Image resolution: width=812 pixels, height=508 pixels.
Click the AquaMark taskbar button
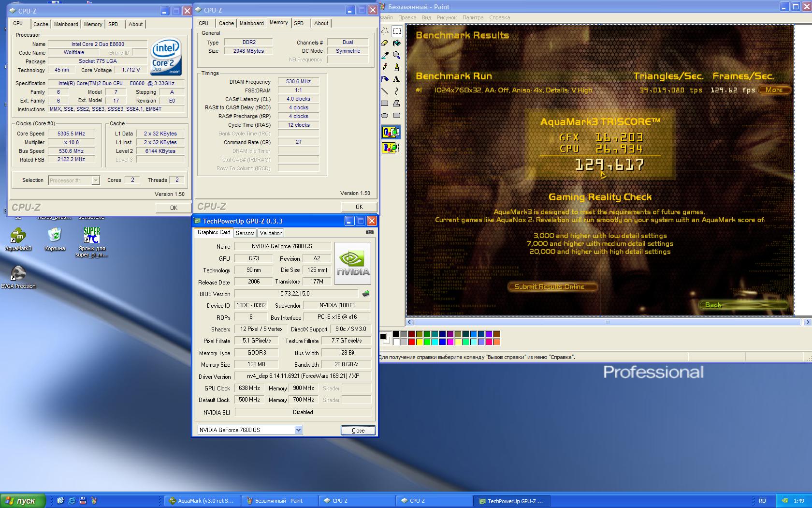202,501
